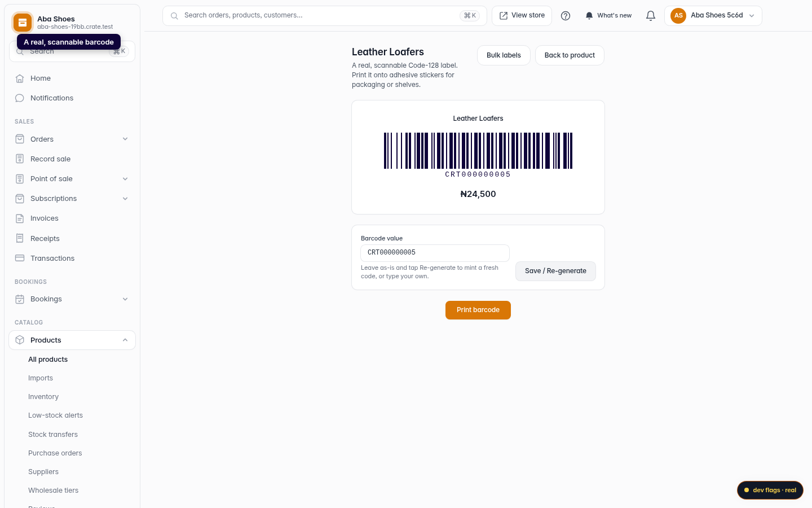This screenshot has width=812, height=508.
Task: Click the external link icon on View store
Action: (x=504, y=16)
